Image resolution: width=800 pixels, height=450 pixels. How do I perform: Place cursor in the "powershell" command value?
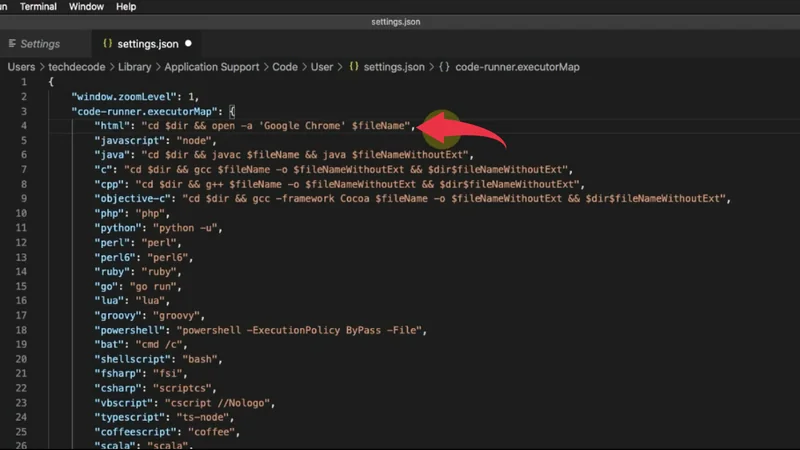[x=300, y=330]
